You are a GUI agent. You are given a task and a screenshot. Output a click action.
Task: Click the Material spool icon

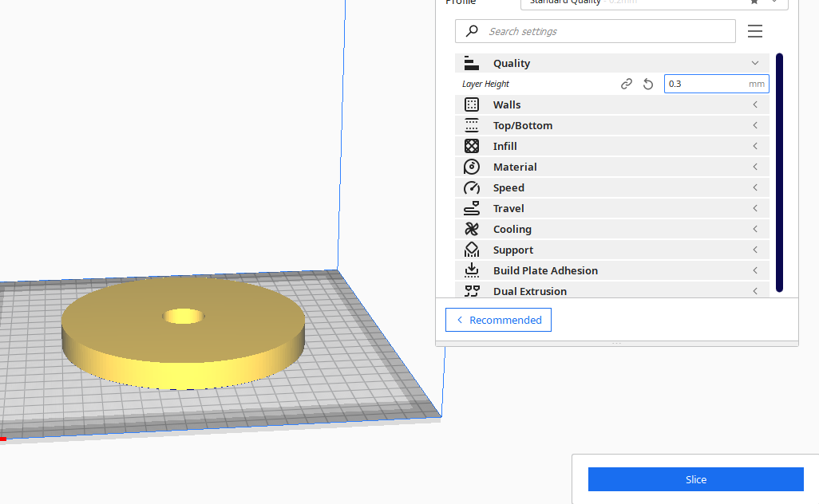(x=471, y=167)
